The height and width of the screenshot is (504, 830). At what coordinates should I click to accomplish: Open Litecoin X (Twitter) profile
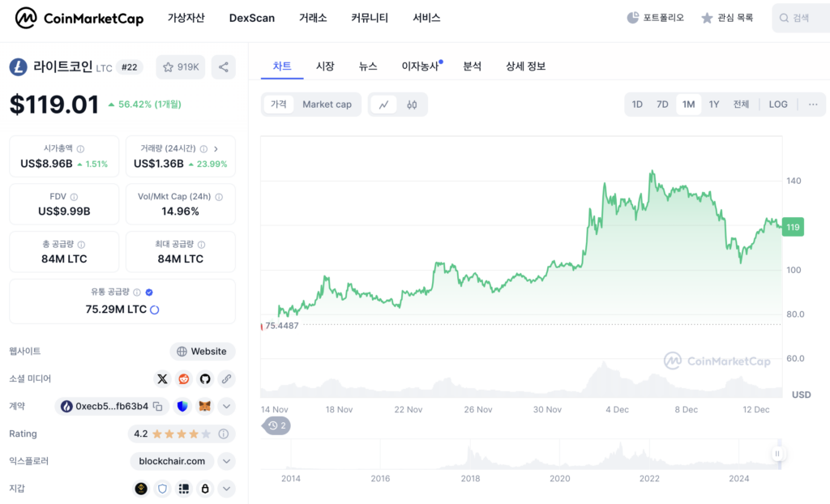pyautogui.click(x=162, y=379)
